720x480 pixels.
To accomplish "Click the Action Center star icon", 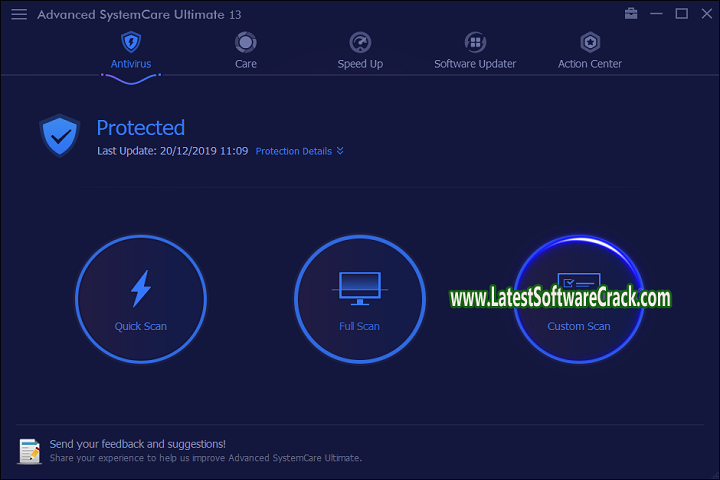I will pyautogui.click(x=590, y=42).
